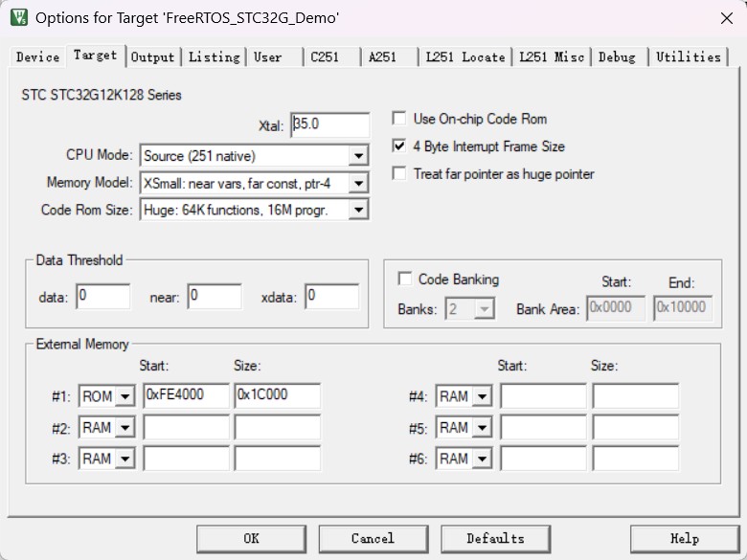Screen dimensions: 747x560
Task: Open external memory #4 type dropdown
Action: tap(482, 396)
